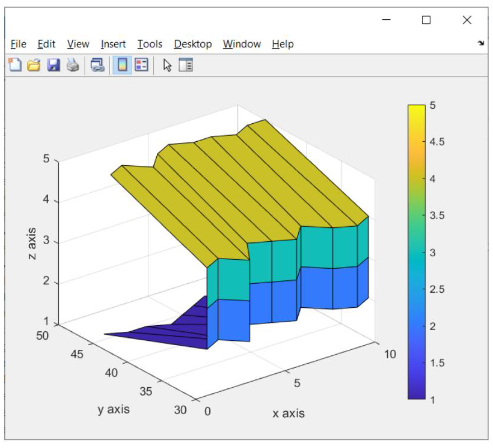
Task: Expand the Insert menu
Action: coord(113,44)
